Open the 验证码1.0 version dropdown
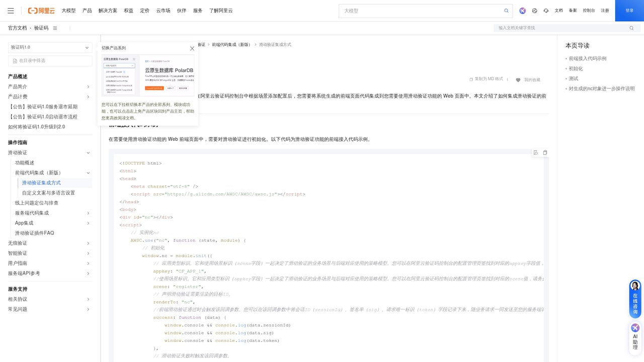Screen dimensions: 644x362 point(50,46)
